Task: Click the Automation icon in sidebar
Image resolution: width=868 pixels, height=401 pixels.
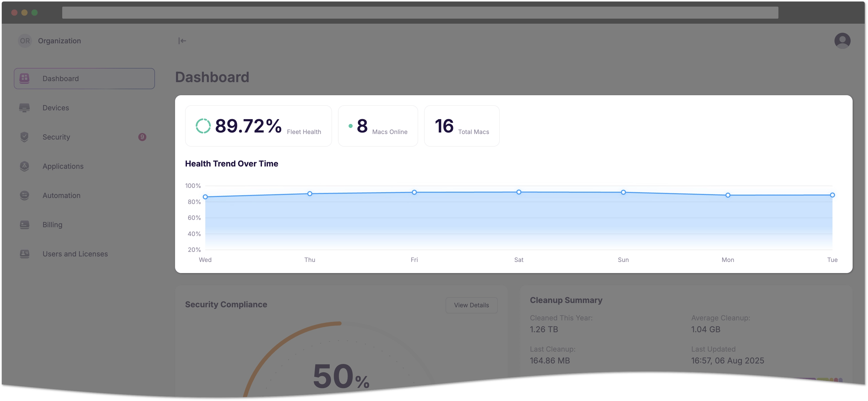Action: point(24,195)
